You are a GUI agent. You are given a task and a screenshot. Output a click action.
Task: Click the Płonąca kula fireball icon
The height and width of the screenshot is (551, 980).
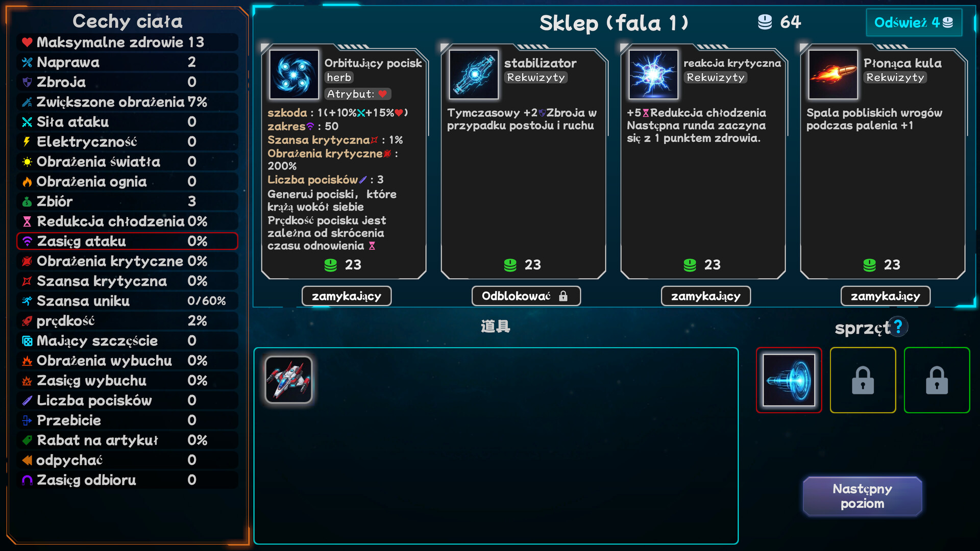click(833, 74)
